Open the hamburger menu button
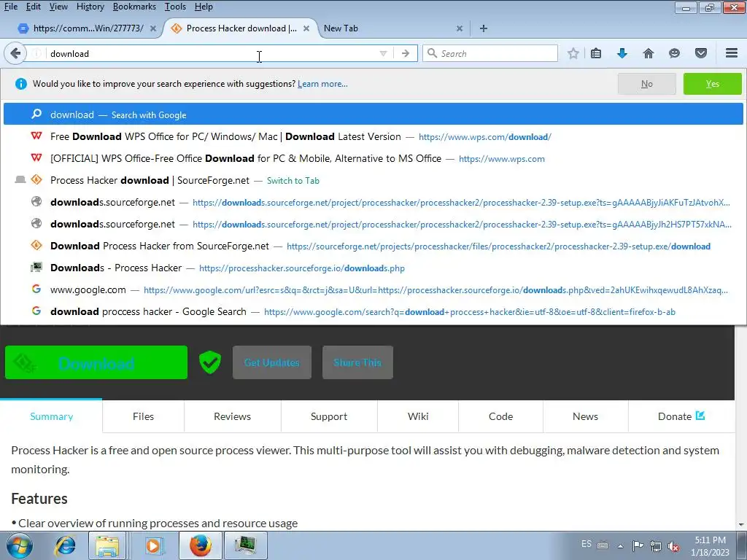The image size is (747, 560). [x=732, y=52]
